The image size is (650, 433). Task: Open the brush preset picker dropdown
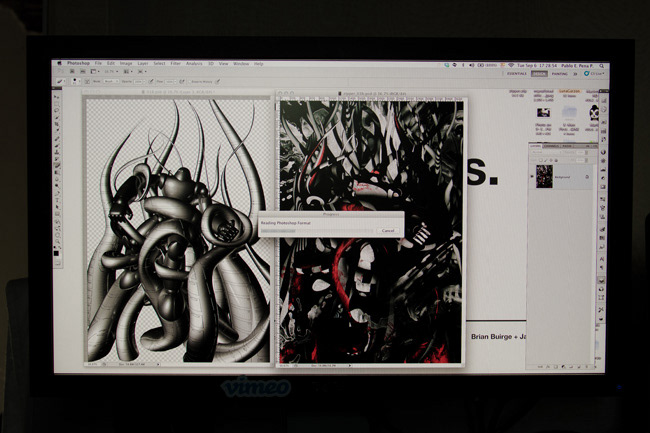tap(76, 81)
